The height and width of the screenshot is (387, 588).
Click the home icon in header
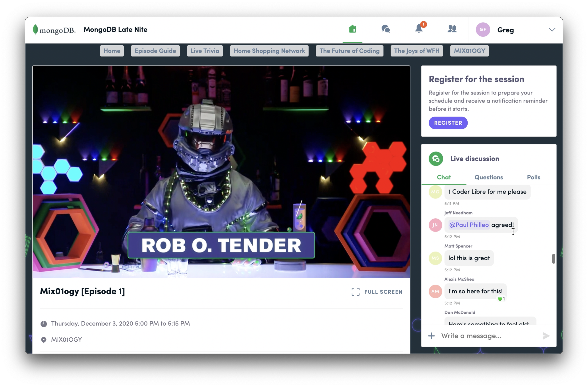(x=352, y=29)
